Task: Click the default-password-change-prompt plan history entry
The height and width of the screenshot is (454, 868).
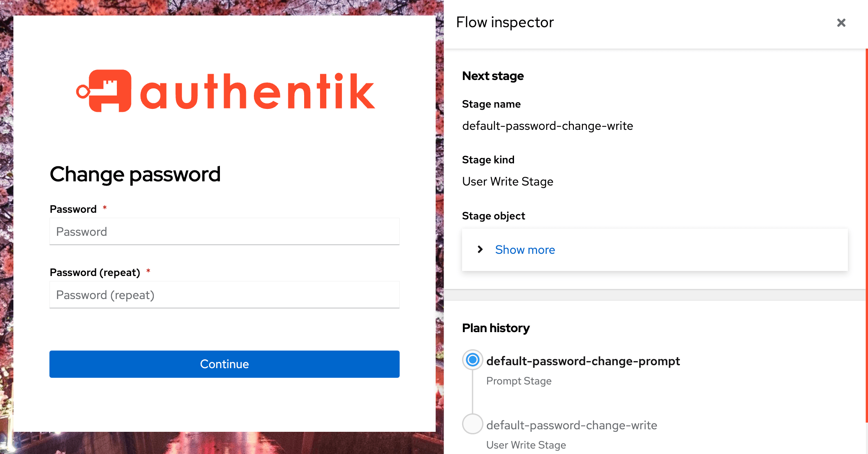Action: pyautogui.click(x=583, y=361)
